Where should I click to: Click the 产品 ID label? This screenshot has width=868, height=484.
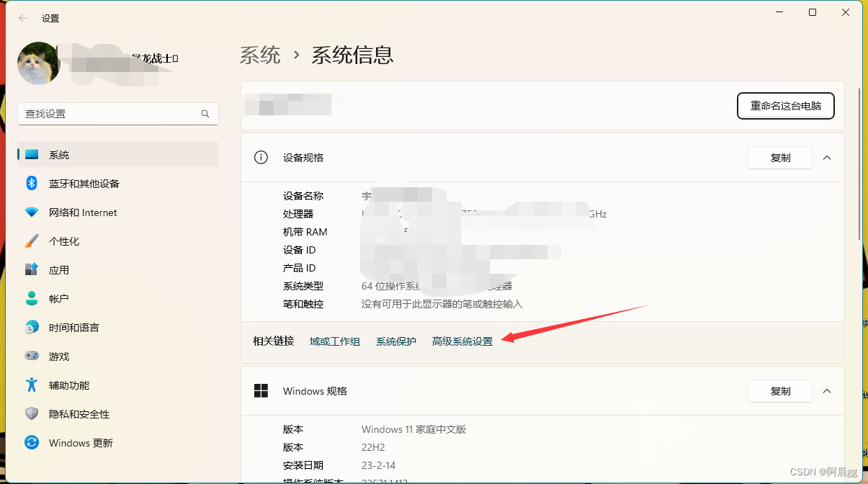300,268
